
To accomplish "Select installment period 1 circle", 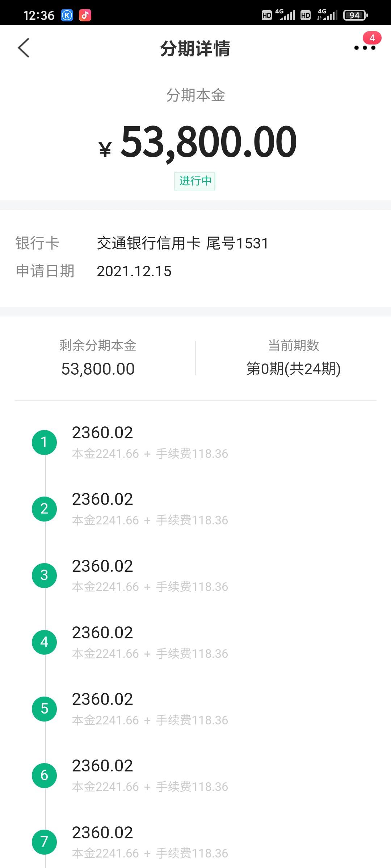I will point(45,442).
